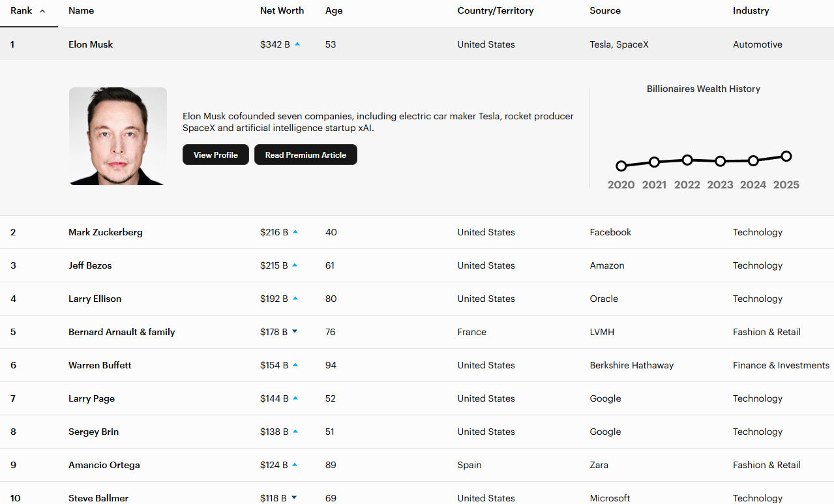Sort table by Industry column header
Image resolution: width=834 pixels, height=504 pixels.
pos(751,11)
